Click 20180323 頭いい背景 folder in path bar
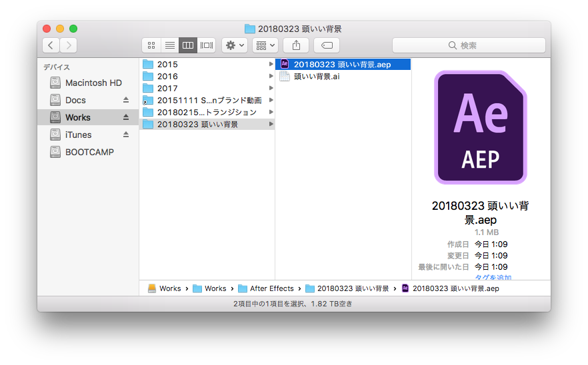Screen dimensions: 588x365 (x=347, y=288)
